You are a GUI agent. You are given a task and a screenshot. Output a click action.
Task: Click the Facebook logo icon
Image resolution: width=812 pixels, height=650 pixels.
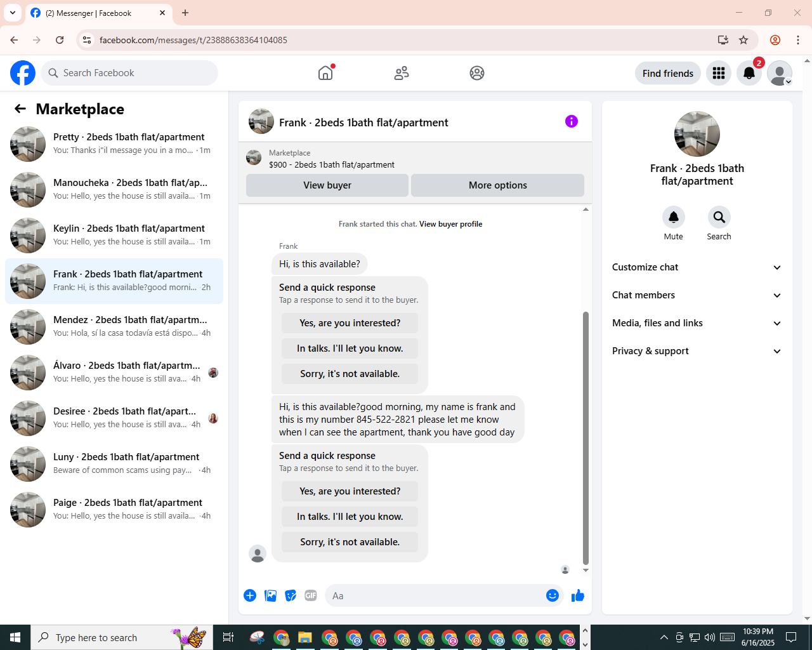(23, 73)
